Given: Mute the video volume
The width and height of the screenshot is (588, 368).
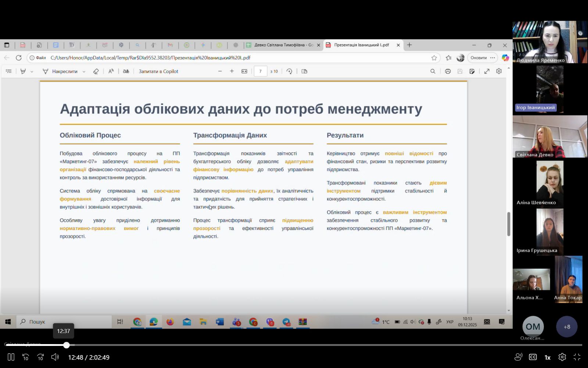Looking at the screenshot, I should click(x=55, y=357).
